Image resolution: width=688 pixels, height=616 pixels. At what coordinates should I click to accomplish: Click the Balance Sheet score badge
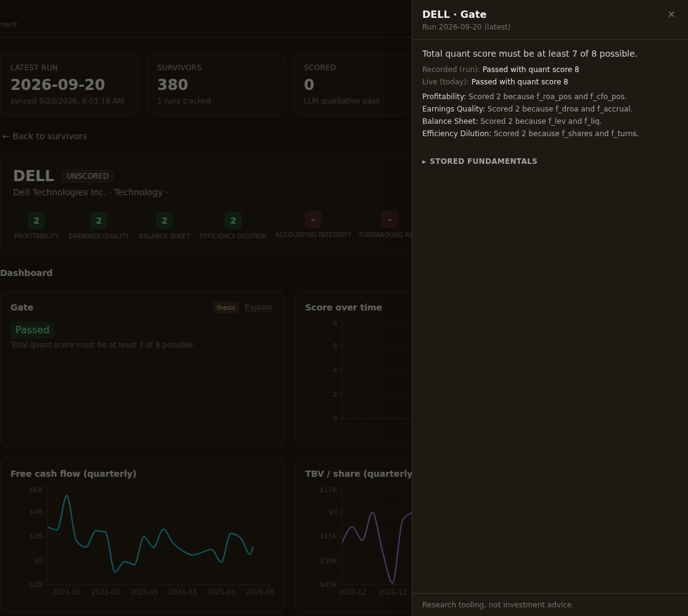[x=165, y=221]
